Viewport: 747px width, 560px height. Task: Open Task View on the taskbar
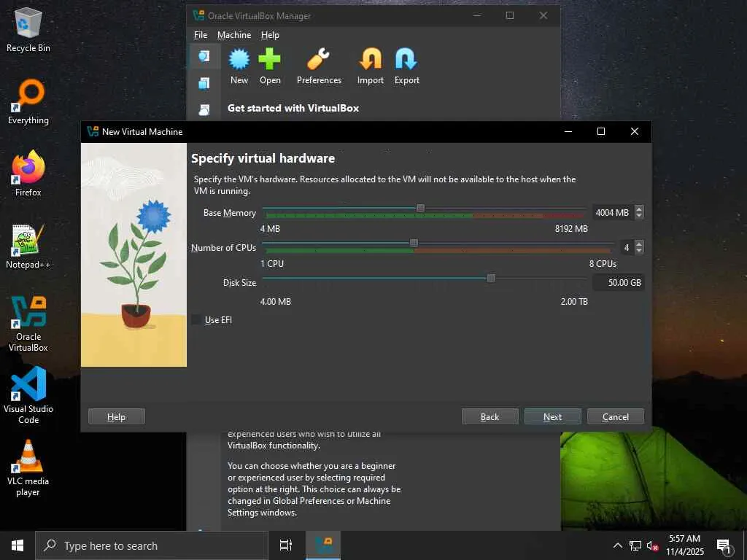286,545
